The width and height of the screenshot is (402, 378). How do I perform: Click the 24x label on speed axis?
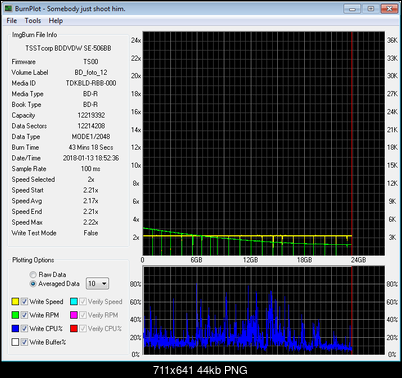tap(136, 40)
